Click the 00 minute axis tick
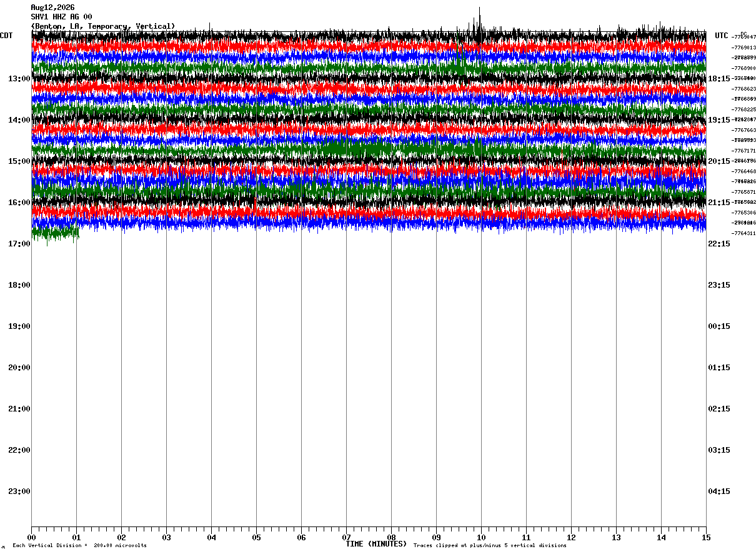 coord(31,537)
